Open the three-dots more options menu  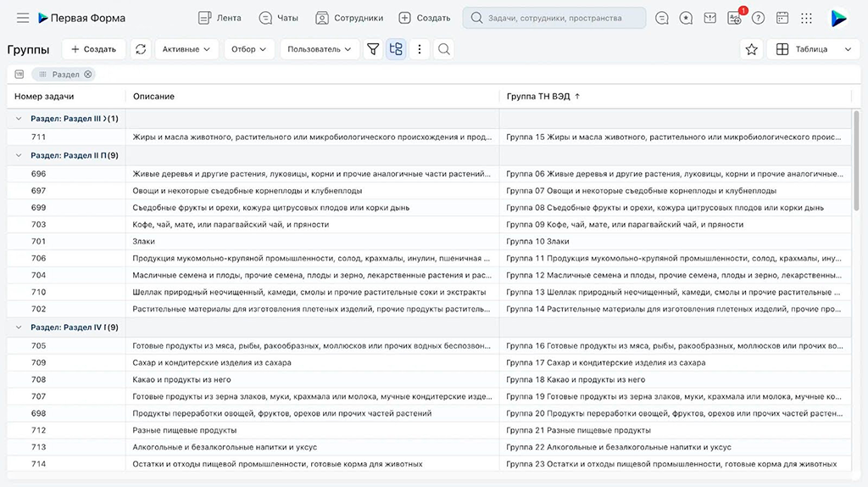(419, 49)
